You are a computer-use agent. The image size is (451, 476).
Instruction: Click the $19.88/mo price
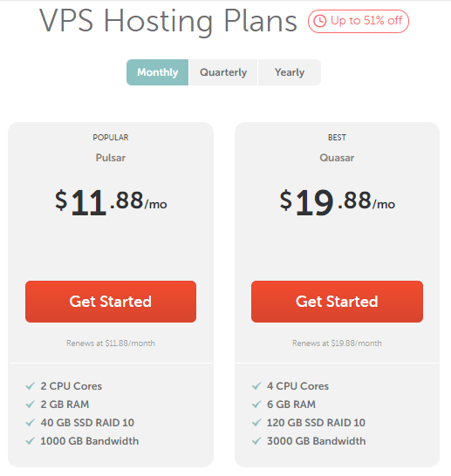point(337,201)
